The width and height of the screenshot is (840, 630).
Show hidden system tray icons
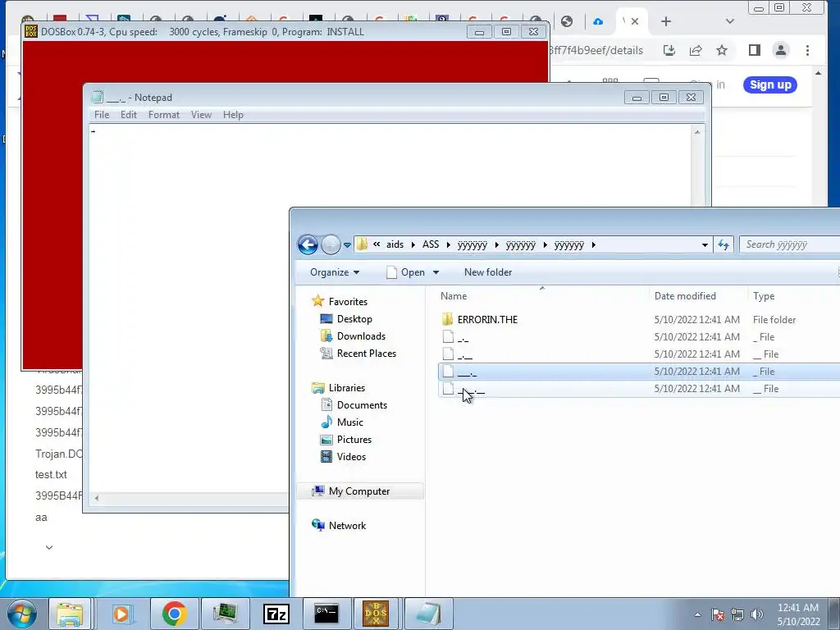(x=697, y=614)
